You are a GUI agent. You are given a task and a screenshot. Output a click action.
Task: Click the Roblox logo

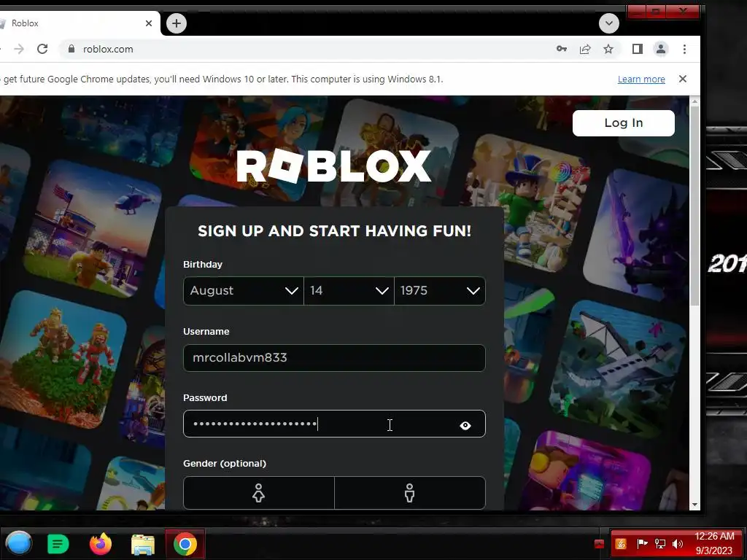pyautogui.click(x=334, y=166)
